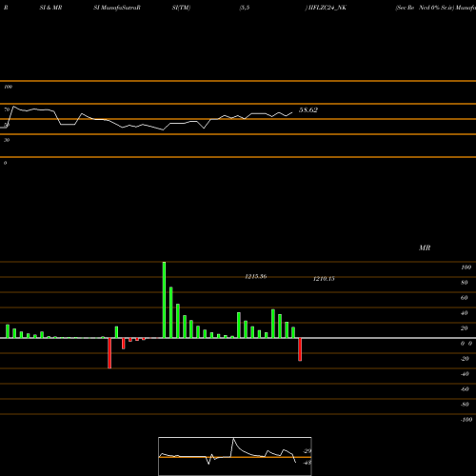Click the MR axis label -100
Viewport: 476px width, 476px height.
click(466, 420)
